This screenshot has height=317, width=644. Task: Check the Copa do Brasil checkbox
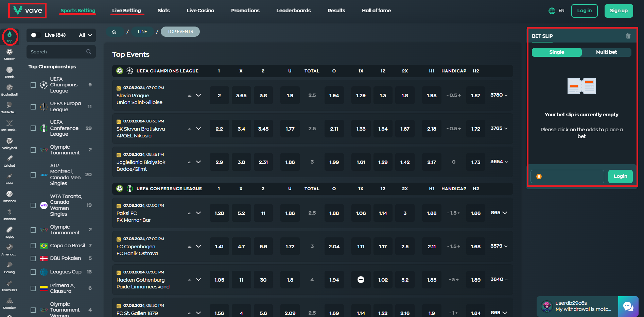click(x=33, y=246)
